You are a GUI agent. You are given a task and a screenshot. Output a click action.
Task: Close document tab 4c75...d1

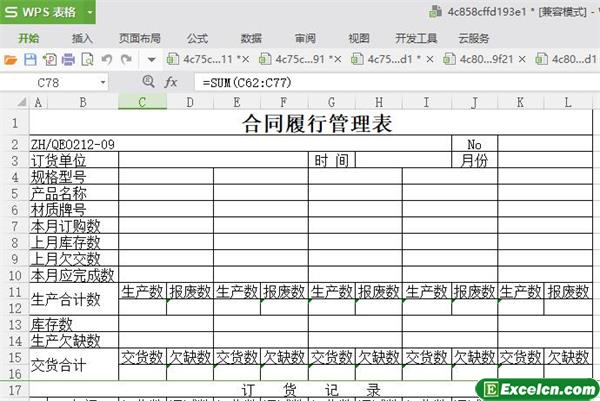click(x=430, y=59)
